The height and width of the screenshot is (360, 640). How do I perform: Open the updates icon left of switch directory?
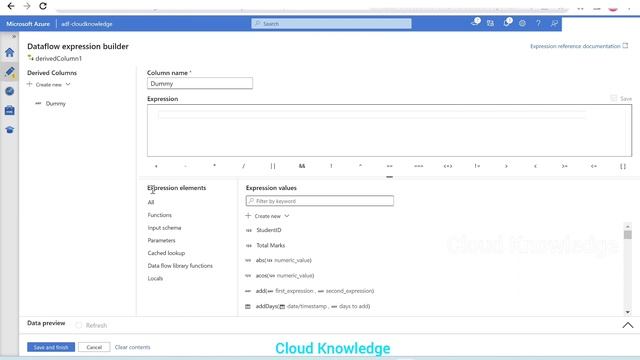point(475,22)
